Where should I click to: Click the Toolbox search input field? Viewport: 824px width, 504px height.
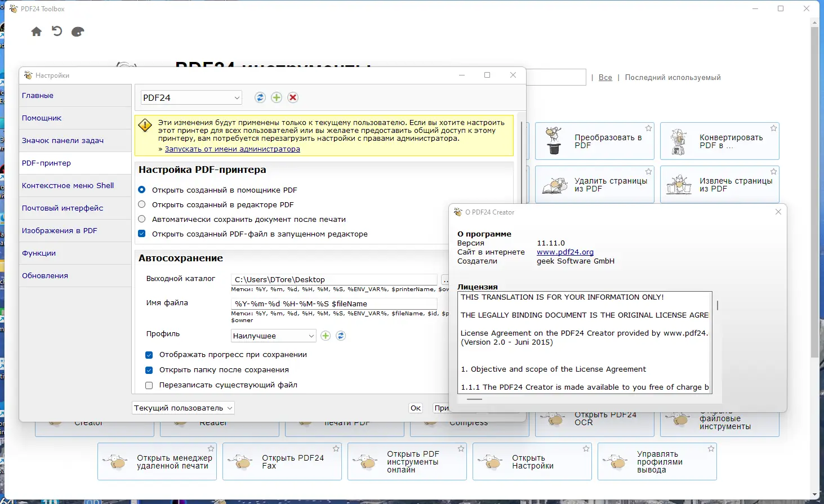(556, 77)
